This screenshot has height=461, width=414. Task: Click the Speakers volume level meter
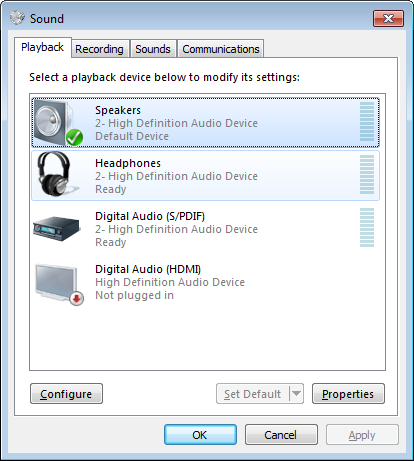(x=367, y=122)
